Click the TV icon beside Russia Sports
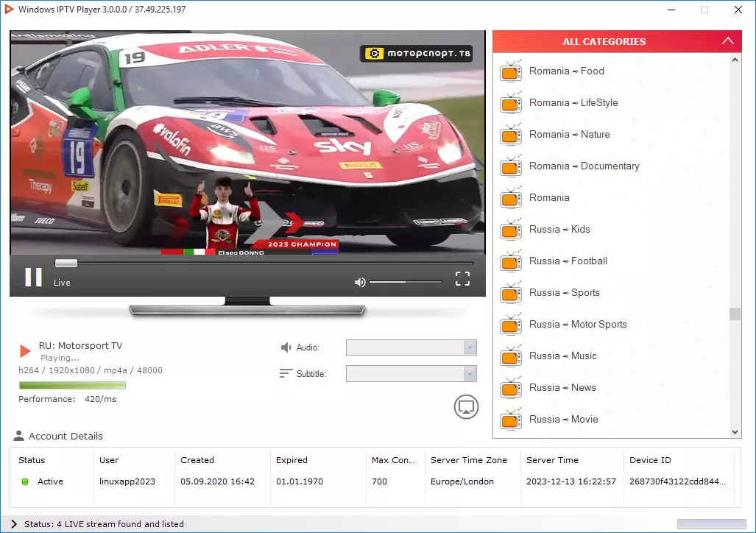The height and width of the screenshot is (533, 756). tap(511, 293)
